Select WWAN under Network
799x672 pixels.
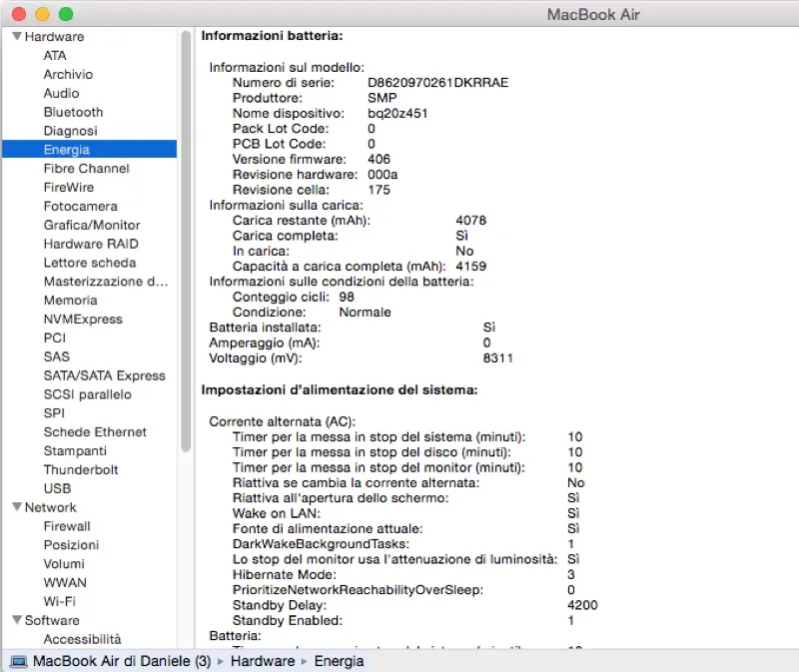[x=65, y=583]
